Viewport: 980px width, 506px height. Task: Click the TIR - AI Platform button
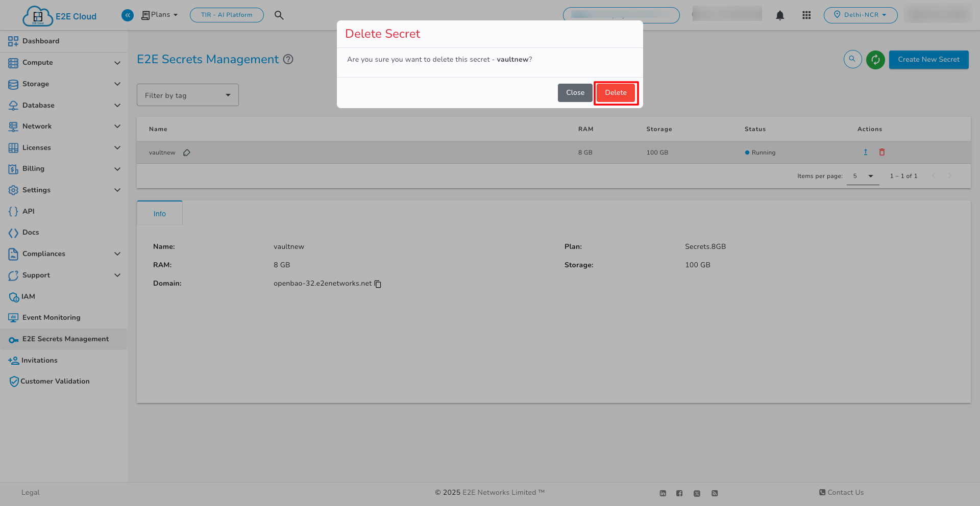(x=227, y=15)
